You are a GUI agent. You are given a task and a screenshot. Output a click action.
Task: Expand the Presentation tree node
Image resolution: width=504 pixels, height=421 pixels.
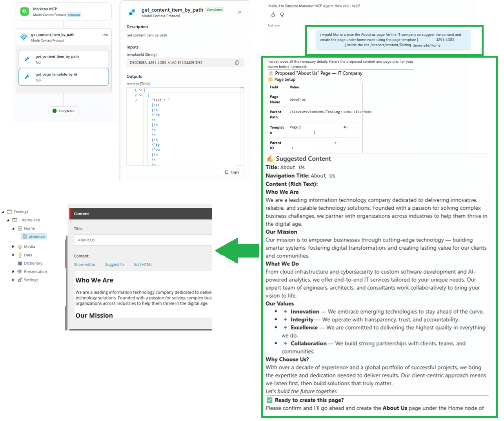pos(13,271)
